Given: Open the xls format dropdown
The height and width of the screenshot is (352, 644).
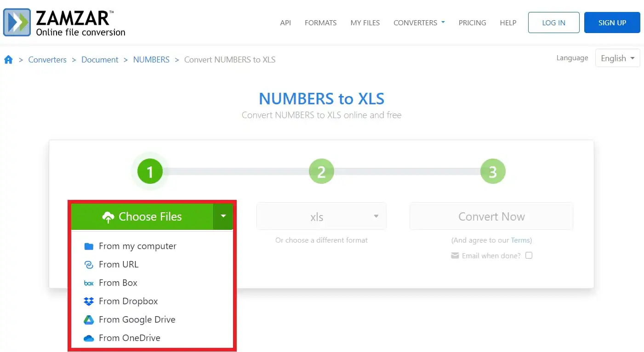Looking at the screenshot, I should point(321,216).
